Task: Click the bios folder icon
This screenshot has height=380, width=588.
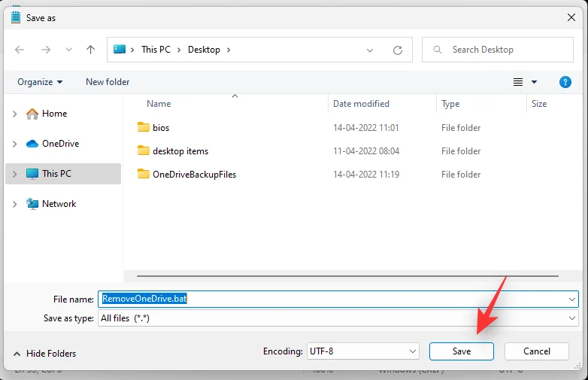Action: (x=144, y=127)
